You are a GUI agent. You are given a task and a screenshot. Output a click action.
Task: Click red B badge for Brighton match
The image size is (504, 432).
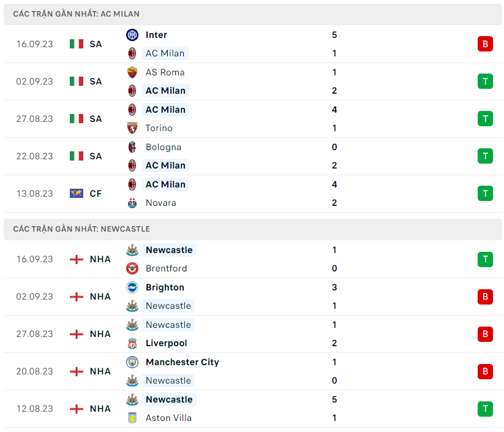(485, 297)
